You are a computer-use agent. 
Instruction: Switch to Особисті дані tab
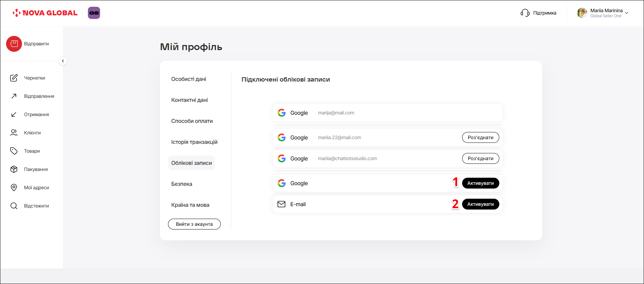point(189,79)
